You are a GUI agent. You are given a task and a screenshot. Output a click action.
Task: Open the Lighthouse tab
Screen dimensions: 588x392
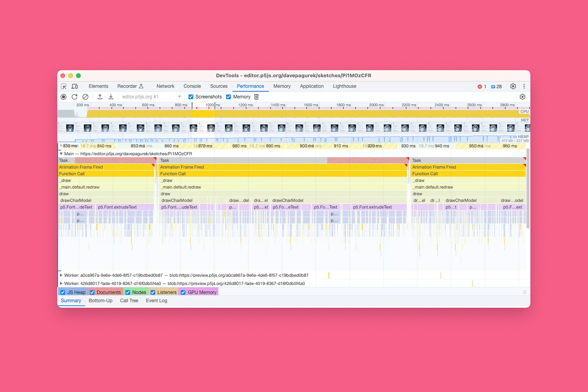344,86
